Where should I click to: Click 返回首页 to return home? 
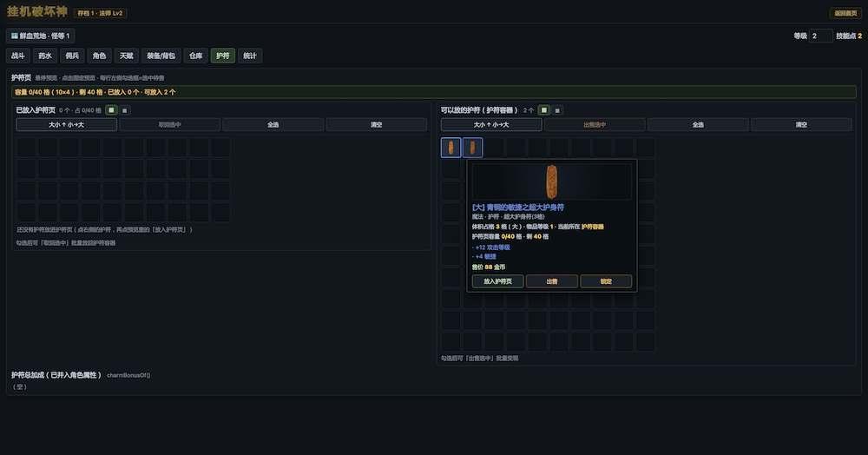[845, 13]
